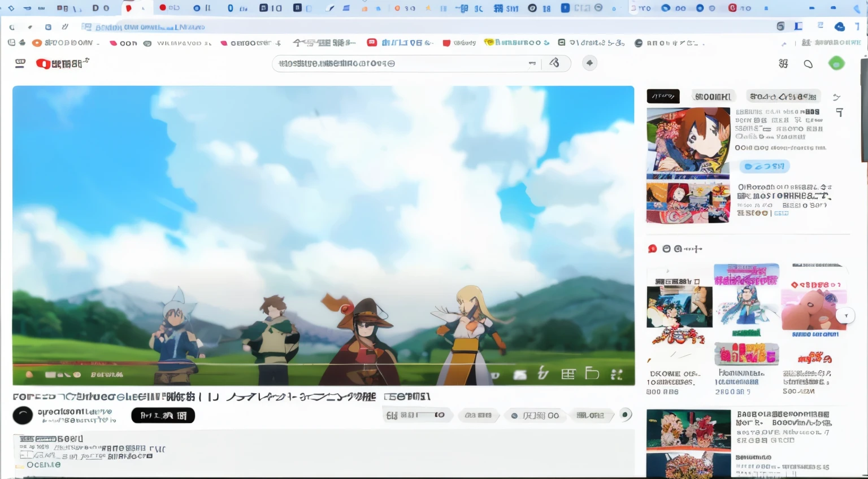
Task: Open the first short with the dark-haired character
Action: point(679,306)
